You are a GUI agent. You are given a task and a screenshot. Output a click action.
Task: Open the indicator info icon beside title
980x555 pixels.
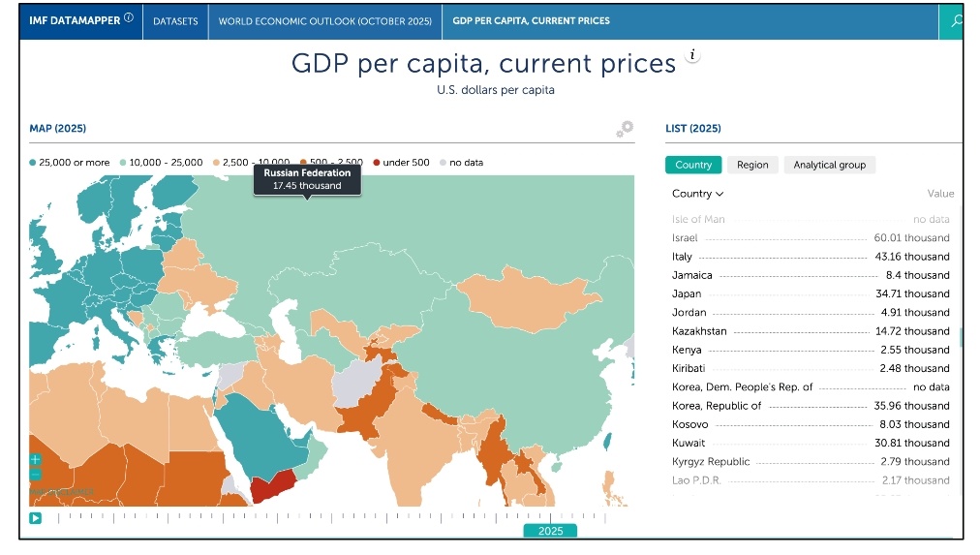coord(691,56)
